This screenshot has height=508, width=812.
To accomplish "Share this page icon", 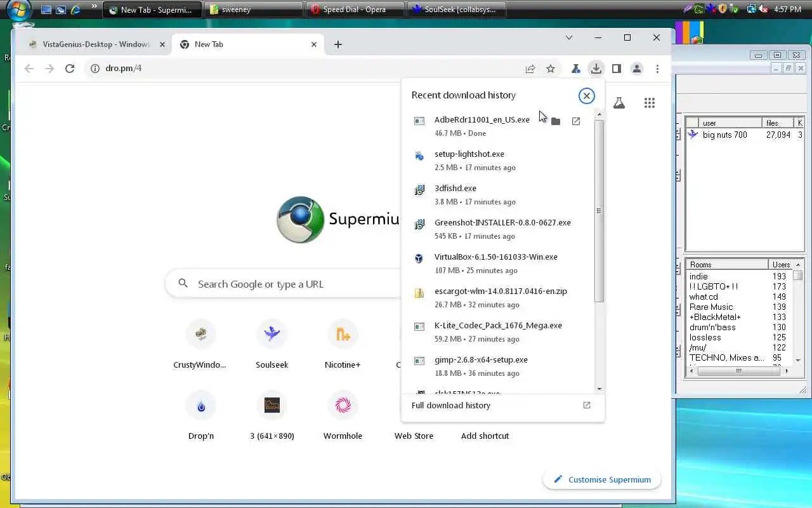I will pyautogui.click(x=530, y=69).
